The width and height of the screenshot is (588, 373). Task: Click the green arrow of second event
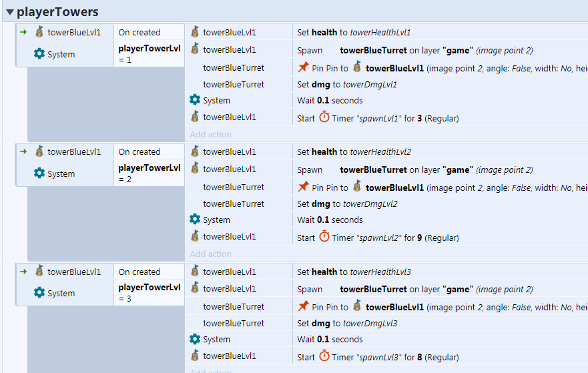(x=23, y=151)
